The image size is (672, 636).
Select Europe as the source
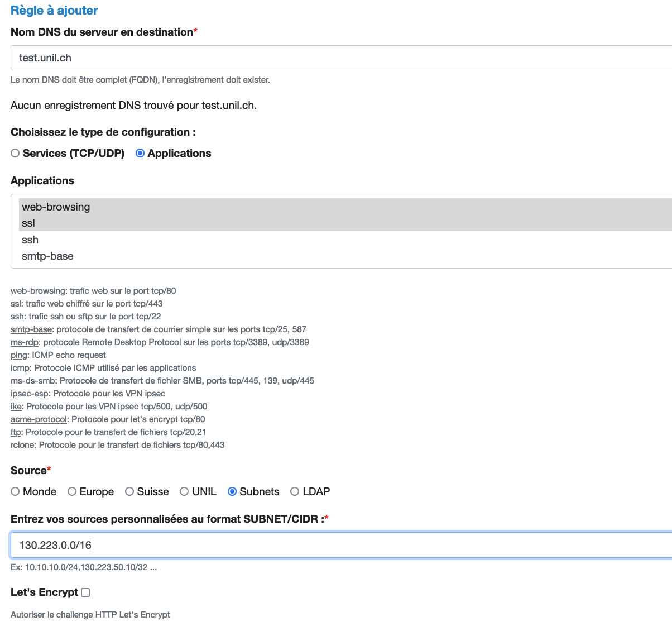click(x=72, y=491)
